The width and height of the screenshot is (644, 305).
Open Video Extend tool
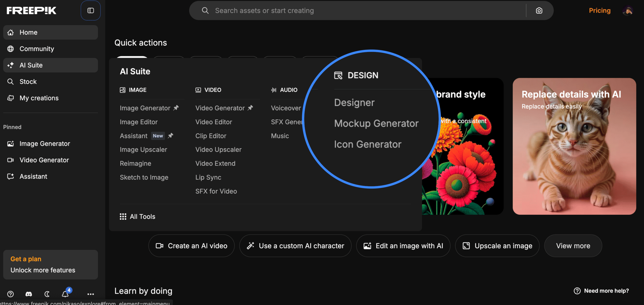click(215, 163)
